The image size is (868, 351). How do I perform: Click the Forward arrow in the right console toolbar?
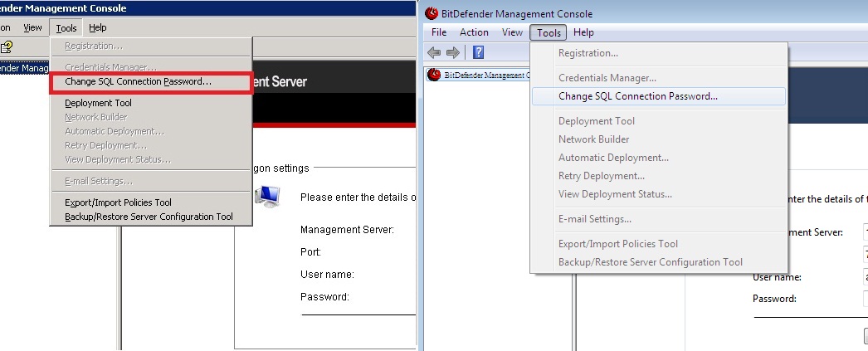click(453, 52)
